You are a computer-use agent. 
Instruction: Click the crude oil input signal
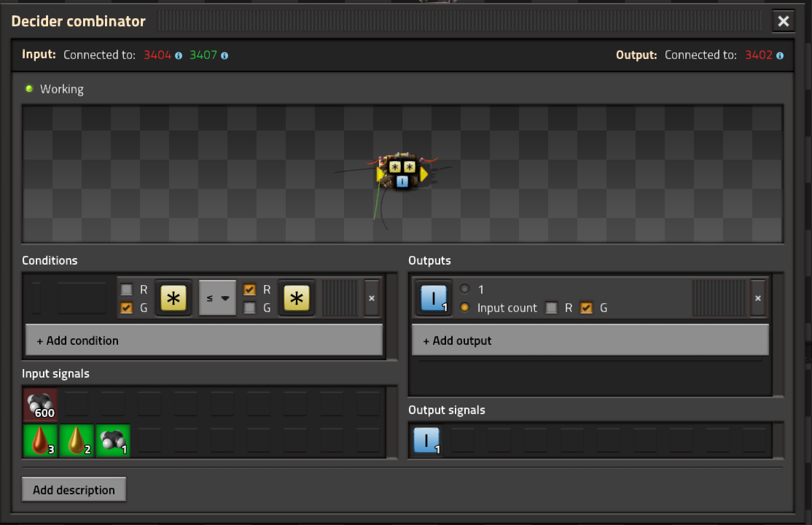point(40,441)
